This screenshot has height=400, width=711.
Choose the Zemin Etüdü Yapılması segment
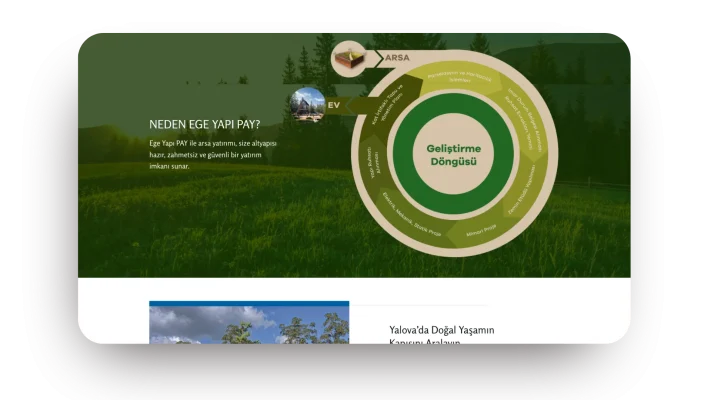[x=522, y=190]
